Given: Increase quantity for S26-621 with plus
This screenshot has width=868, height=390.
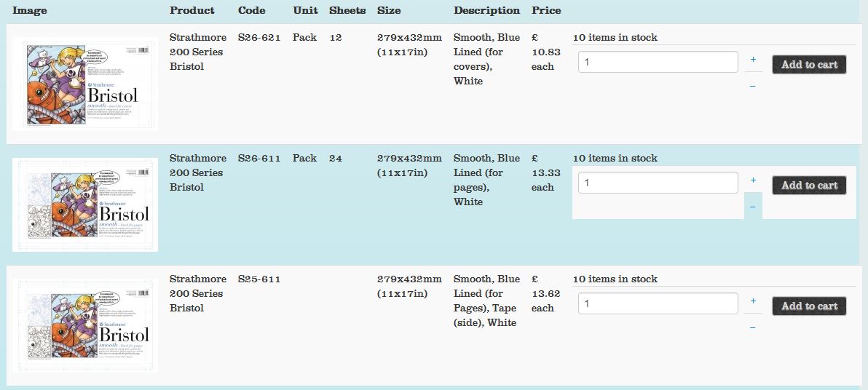Looking at the screenshot, I should [753, 59].
